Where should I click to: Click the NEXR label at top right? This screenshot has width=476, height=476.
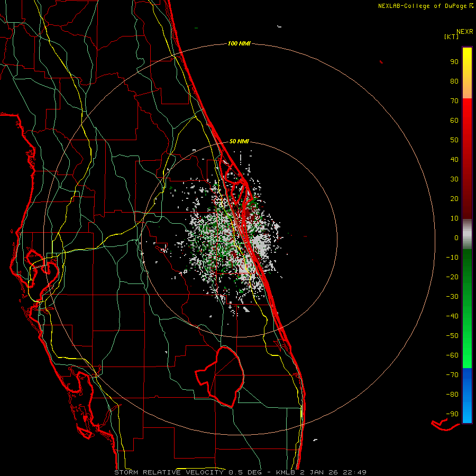pos(465,32)
